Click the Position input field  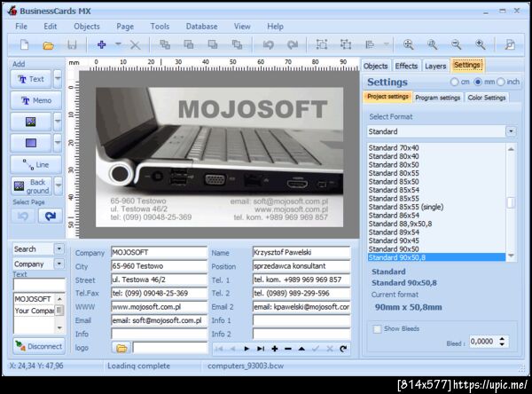pos(301,266)
